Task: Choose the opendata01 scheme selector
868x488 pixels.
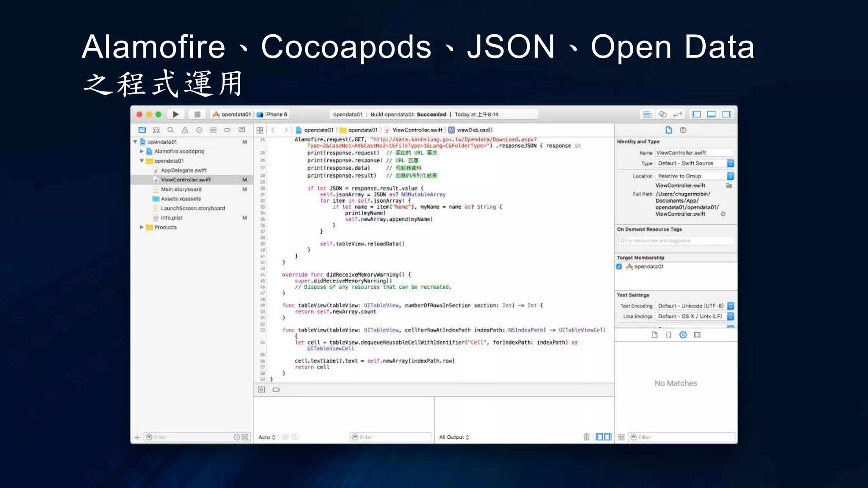Action: tap(232, 114)
